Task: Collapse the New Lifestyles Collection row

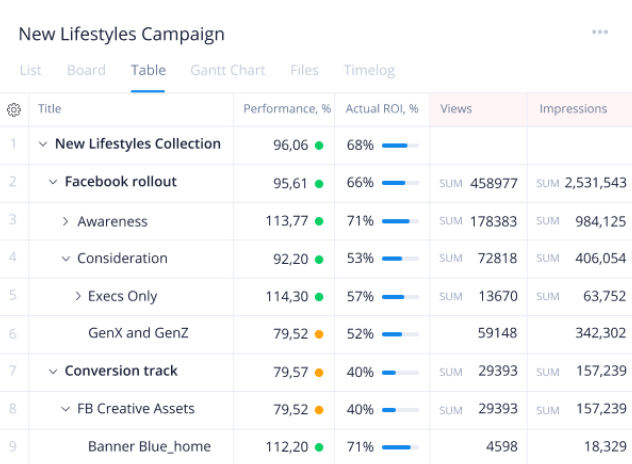Action: pos(42,145)
